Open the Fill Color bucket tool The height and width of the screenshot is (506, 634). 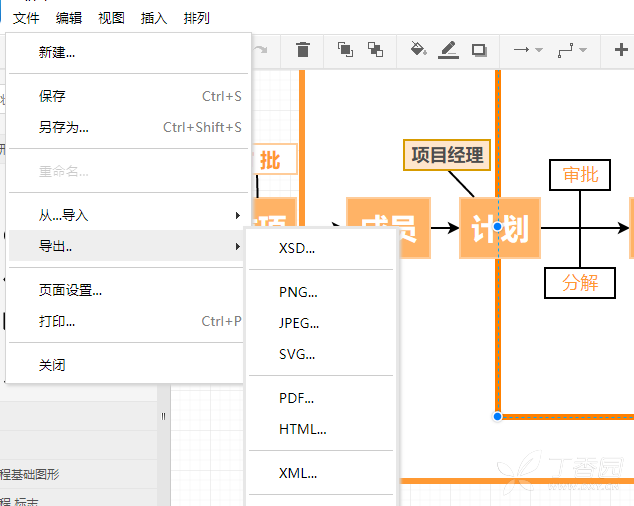[x=418, y=49]
